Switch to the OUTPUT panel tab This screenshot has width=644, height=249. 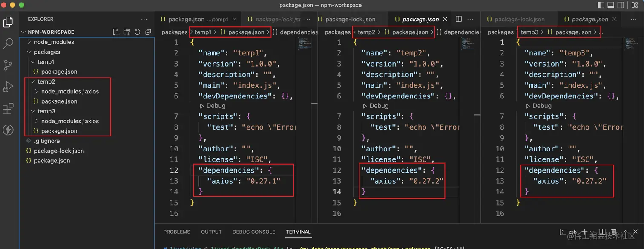[x=211, y=232]
